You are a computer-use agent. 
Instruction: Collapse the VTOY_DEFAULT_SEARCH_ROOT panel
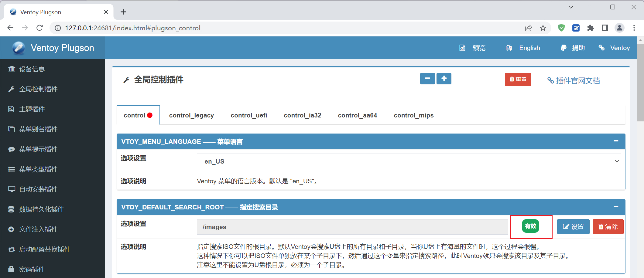point(616,206)
